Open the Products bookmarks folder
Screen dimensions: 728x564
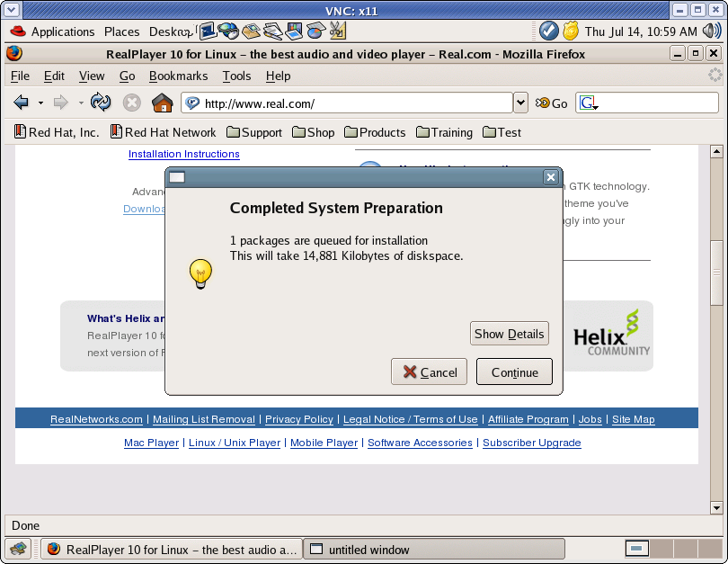[375, 132]
